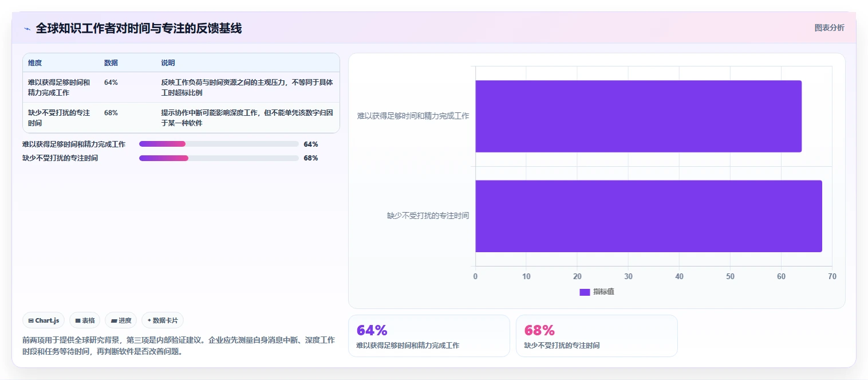Click the progress bar for 难以获得足够时间和精力完成工作
The width and height of the screenshot is (868, 380).
219,144
